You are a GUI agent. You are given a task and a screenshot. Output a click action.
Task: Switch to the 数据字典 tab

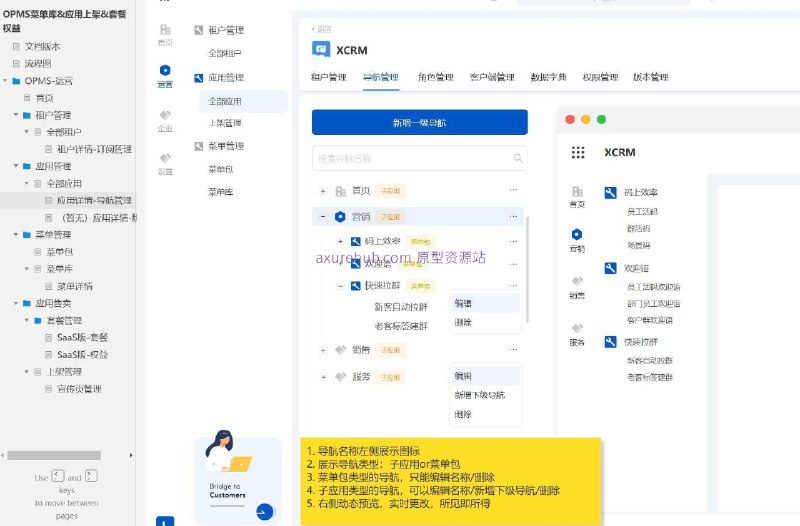(548, 77)
